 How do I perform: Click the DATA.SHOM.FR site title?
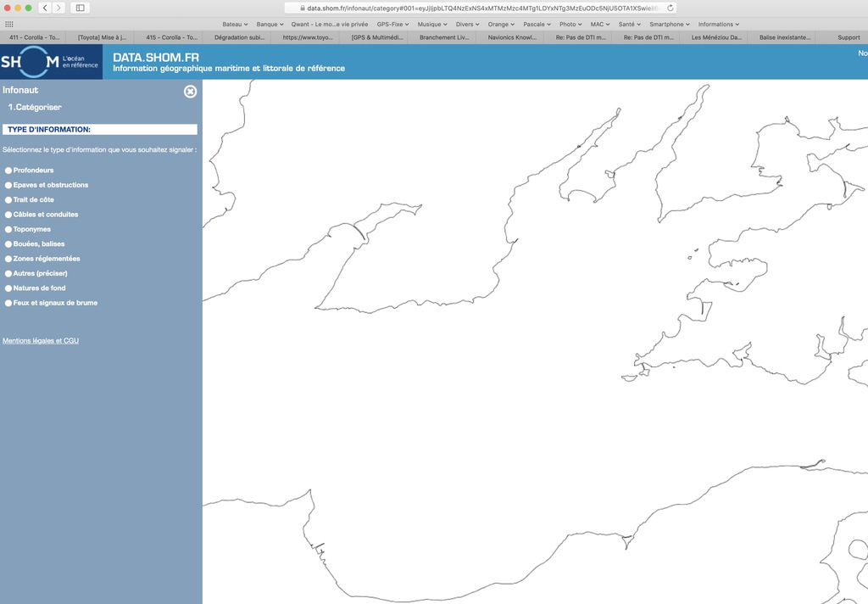tap(156, 57)
